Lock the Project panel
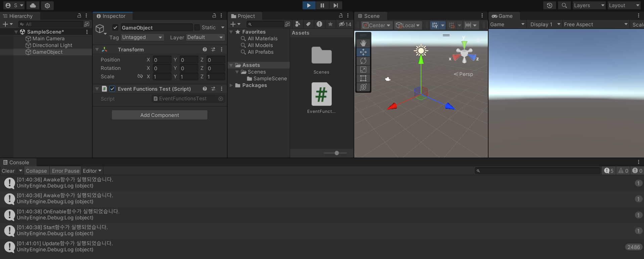644x259 pixels. 341,16
